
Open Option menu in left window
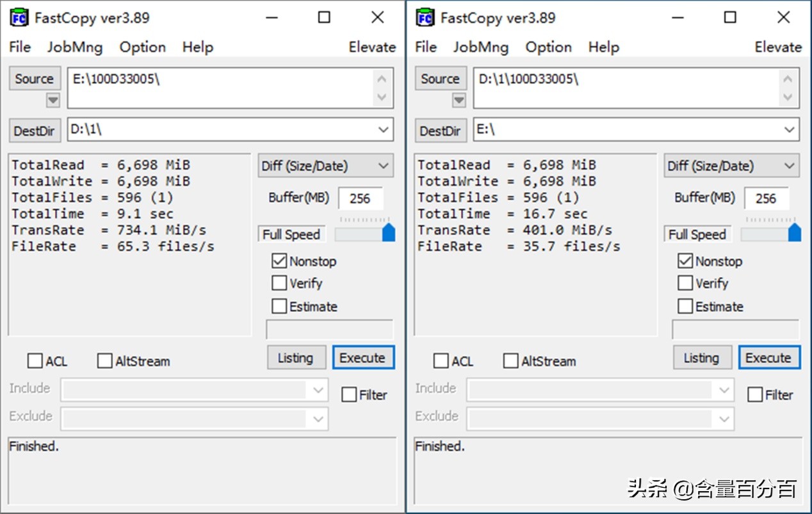142,47
